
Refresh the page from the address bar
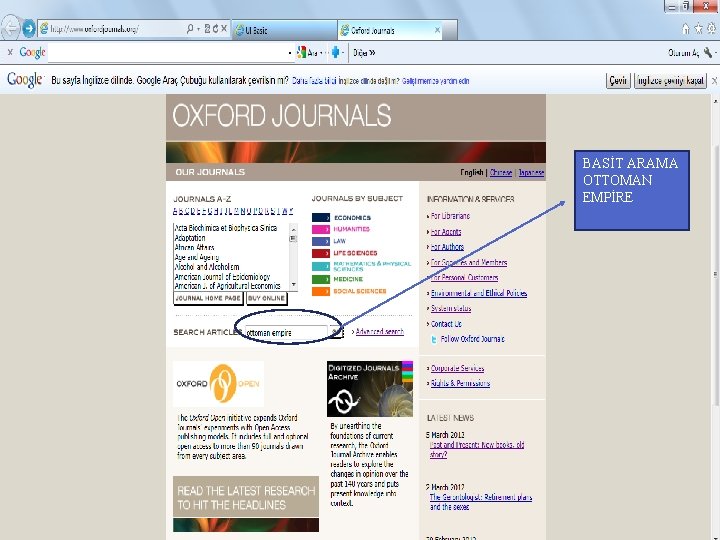click(x=215, y=29)
